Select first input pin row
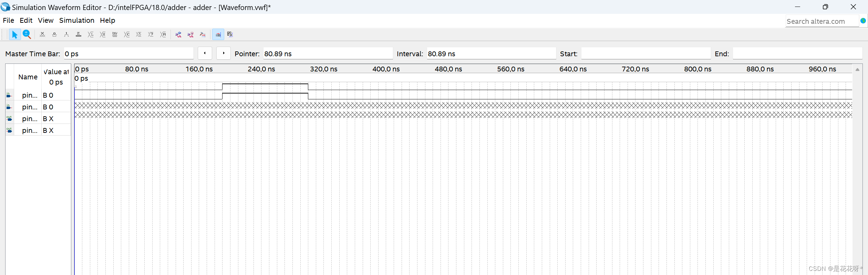 tap(38, 95)
